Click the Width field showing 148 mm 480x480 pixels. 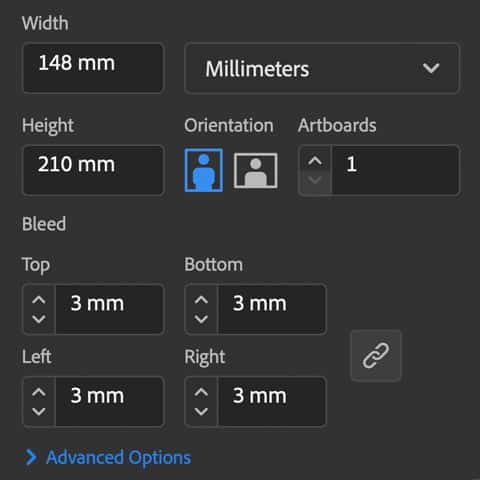click(x=93, y=68)
